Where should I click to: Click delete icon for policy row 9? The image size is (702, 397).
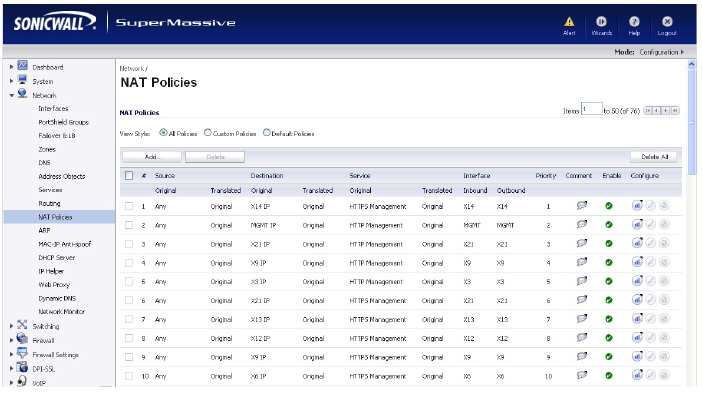point(664,357)
